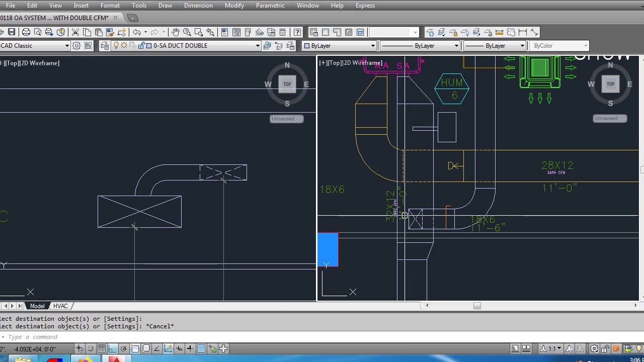Toggle Grid Display in status bar
Image resolution: width=644 pixels, height=362 pixels.
102,348
